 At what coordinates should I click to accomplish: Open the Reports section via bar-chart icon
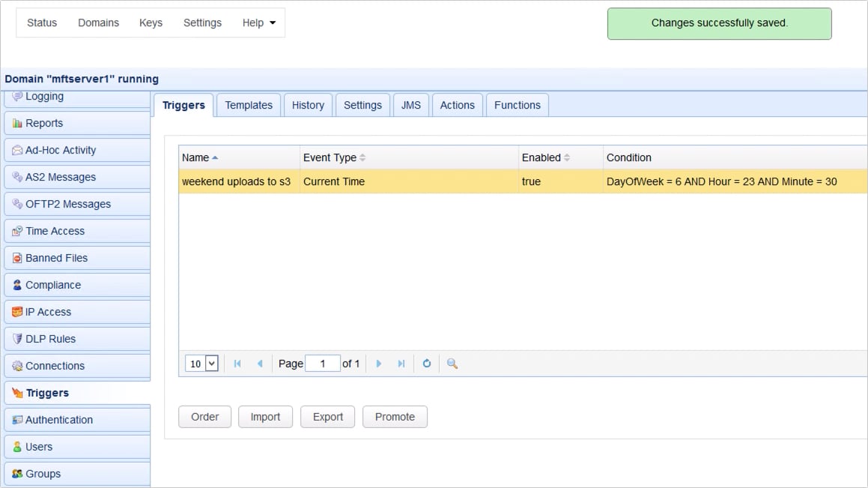coord(16,123)
